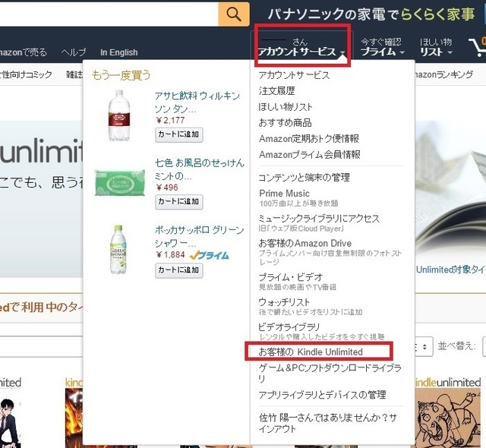
Task: Open ミュージックライブラリにアクセス
Action: pos(319,219)
